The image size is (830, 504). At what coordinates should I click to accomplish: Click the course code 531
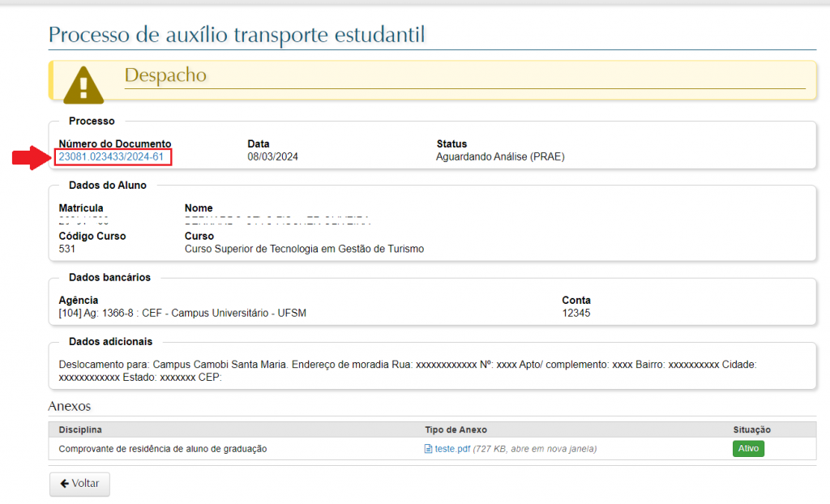67,249
